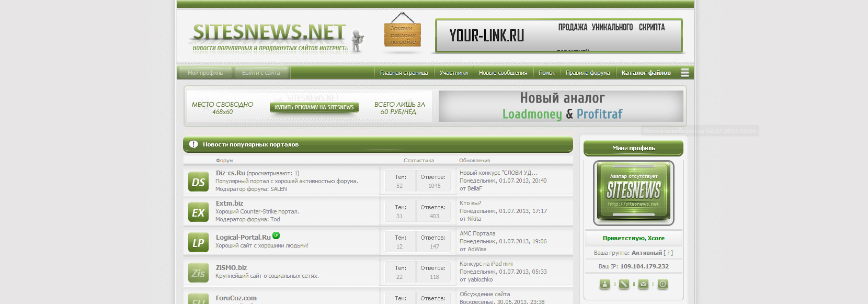Screen dimensions: 868x304
Task: Click the 'Мини профиль' panel header
Action: click(x=633, y=148)
